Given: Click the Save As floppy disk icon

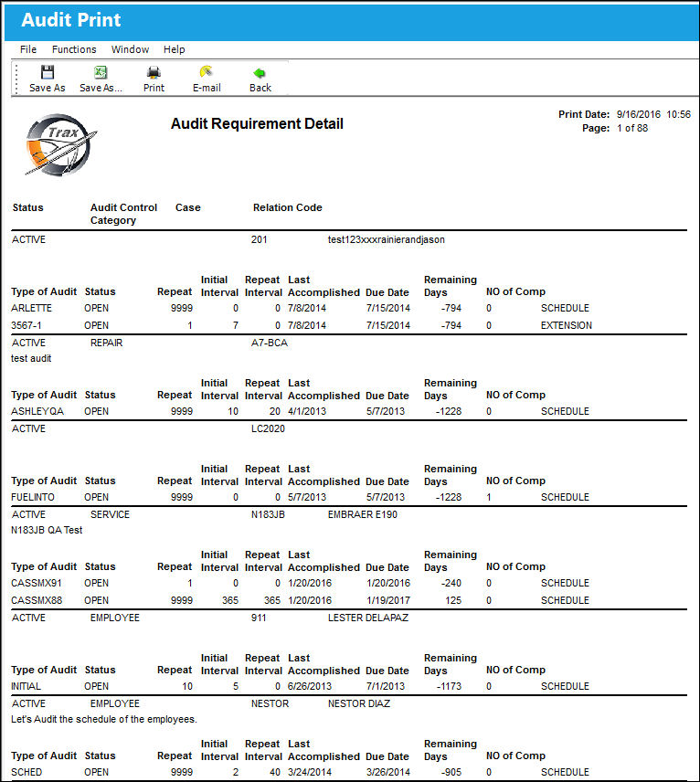Looking at the screenshot, I should pyautogui.click(x=48, y=72).
